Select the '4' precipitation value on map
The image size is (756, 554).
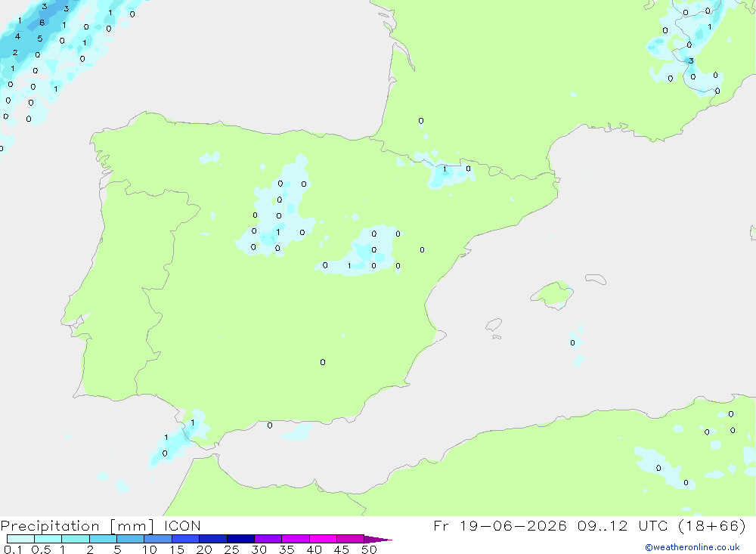click(17, 36)
